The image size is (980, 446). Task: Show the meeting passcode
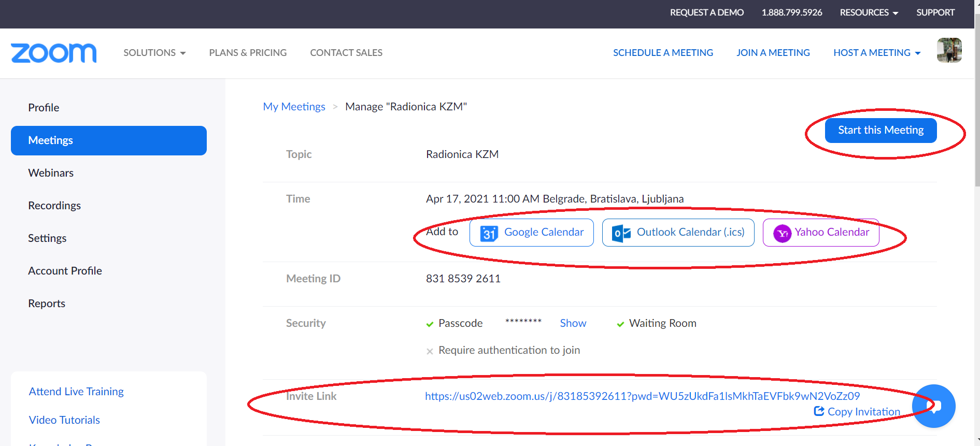click(x=573, y=323)
